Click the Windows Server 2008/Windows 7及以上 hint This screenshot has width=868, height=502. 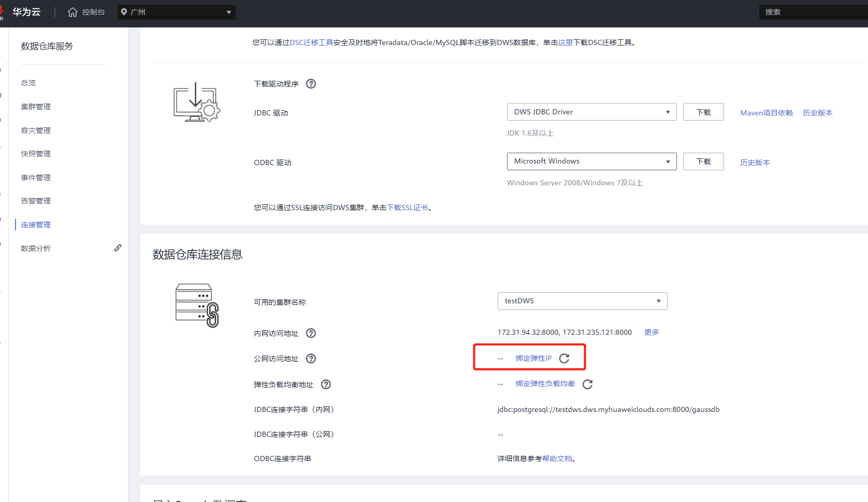pyautogui.click(x=575, y=183)
